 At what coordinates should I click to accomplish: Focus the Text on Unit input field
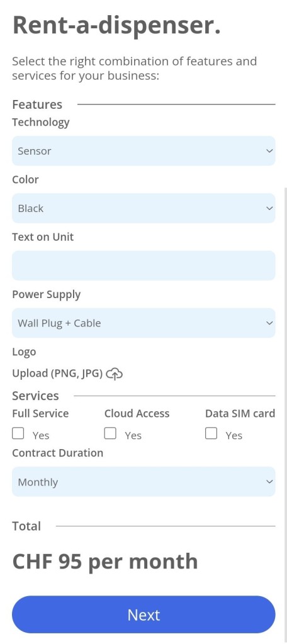(143, 265)
